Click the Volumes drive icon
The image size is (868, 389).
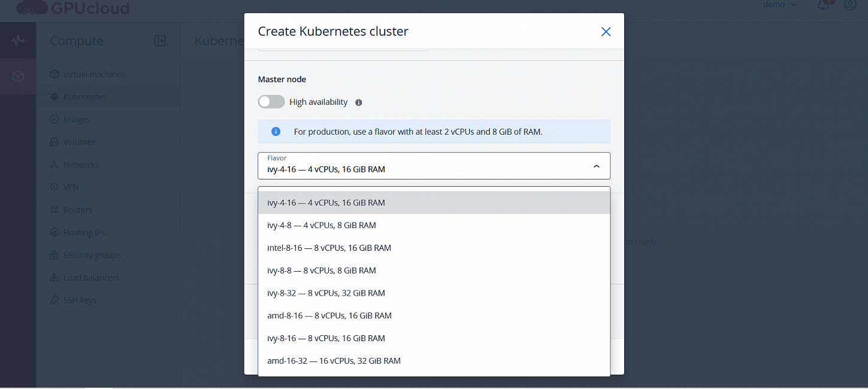[x=54, y=142]
